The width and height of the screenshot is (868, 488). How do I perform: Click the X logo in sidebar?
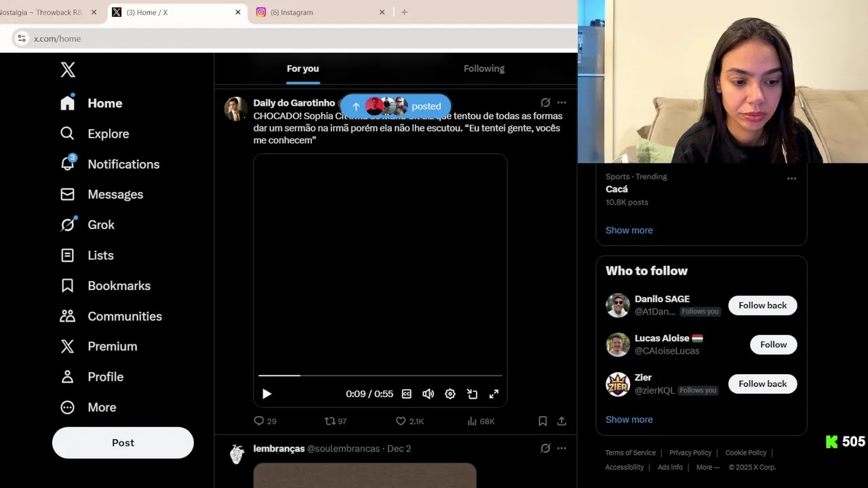pyautogui.click(x=68, y=69)
